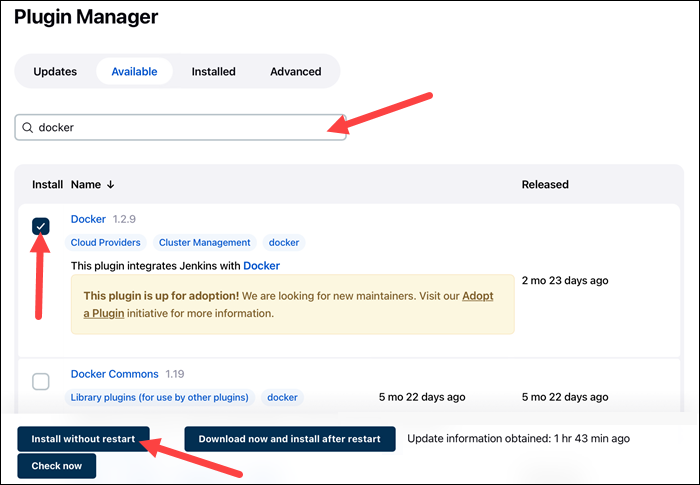Click Install without restart button

(83, 439)
